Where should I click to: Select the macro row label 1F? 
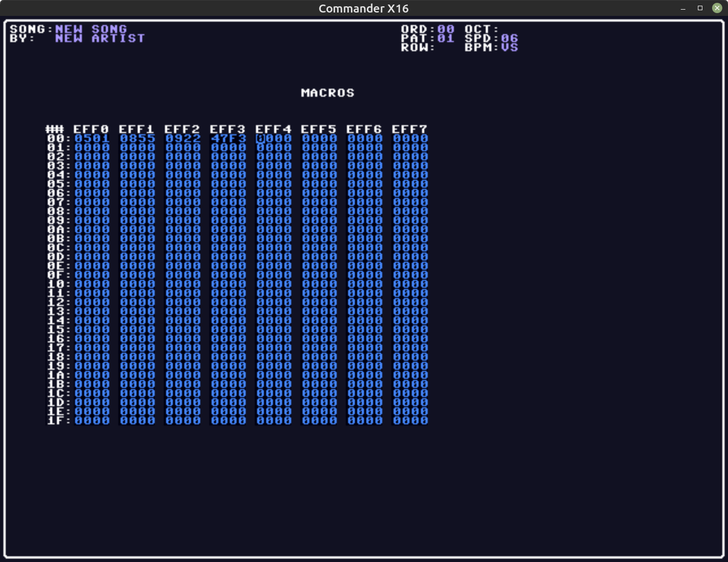tap(56, 420)
